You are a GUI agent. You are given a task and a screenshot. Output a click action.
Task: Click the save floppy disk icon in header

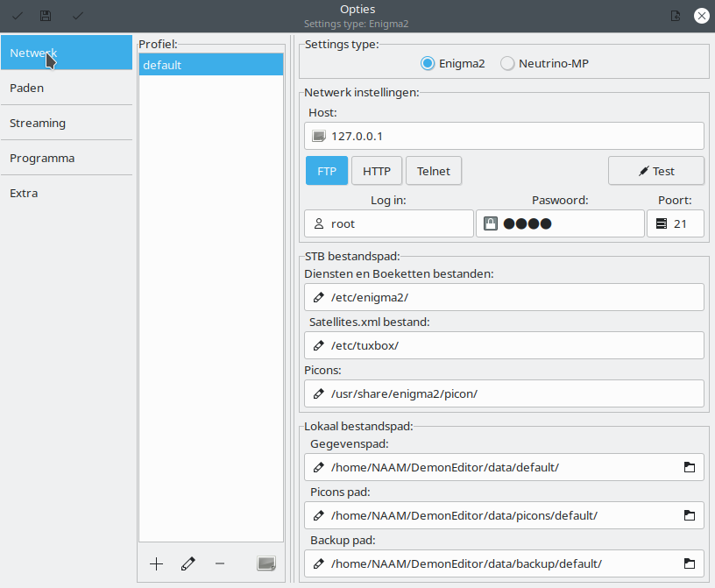pos(46,16)
